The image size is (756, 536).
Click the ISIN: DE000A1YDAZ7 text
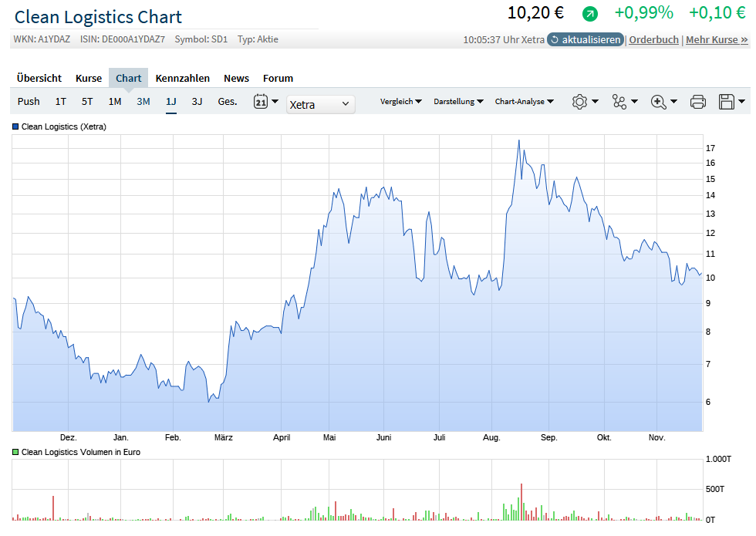(x=123, y=39)
